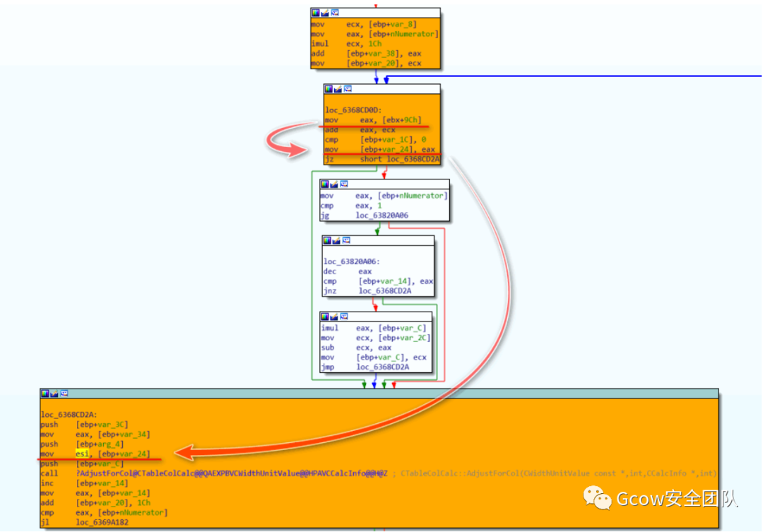Screen dimensions: 763x532
Task: Open the node color palette on the top block
Action: click(315, 12)
